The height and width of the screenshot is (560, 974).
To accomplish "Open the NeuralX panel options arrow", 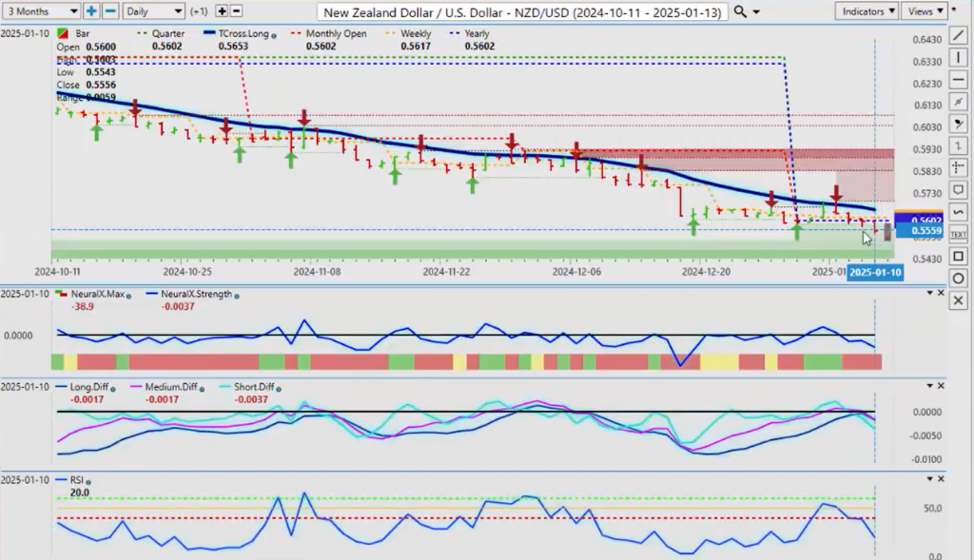I will (x=930, y=293).
